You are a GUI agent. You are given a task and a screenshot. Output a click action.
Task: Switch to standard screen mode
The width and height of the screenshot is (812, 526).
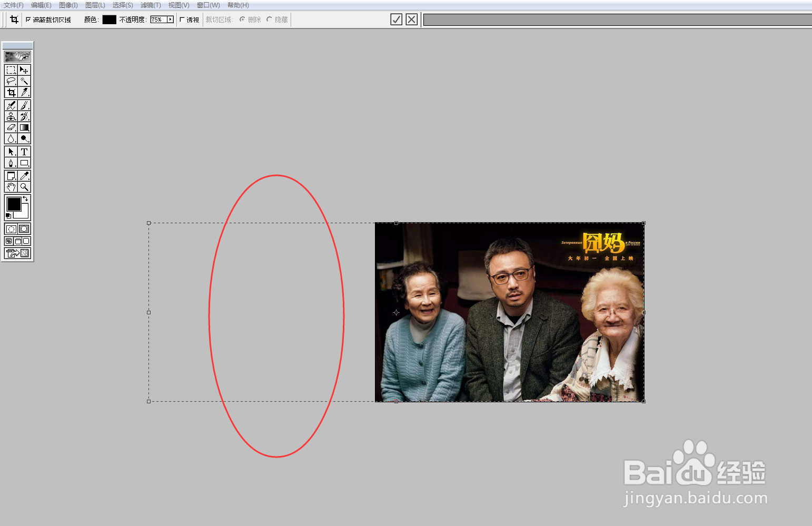(x=9, y=241)
